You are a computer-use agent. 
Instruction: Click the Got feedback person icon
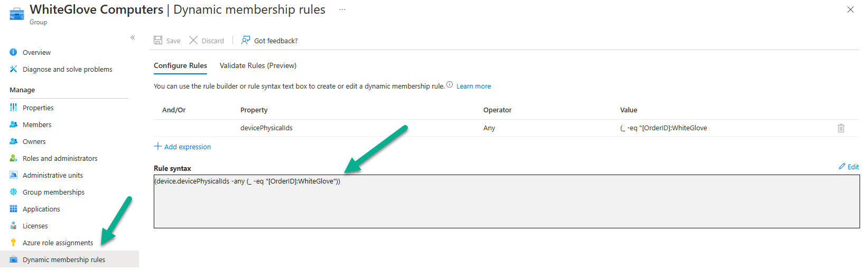click(x=246, y=40)
